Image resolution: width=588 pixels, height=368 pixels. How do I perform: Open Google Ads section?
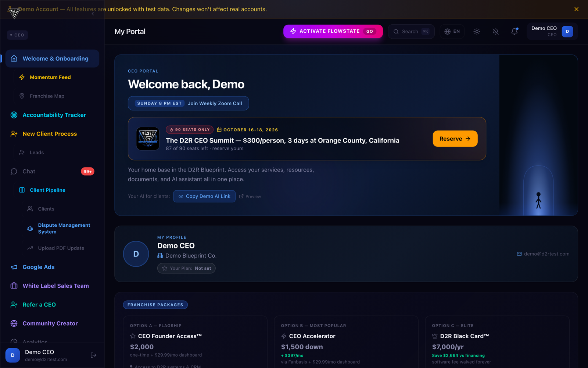click(x=39, y=267)
